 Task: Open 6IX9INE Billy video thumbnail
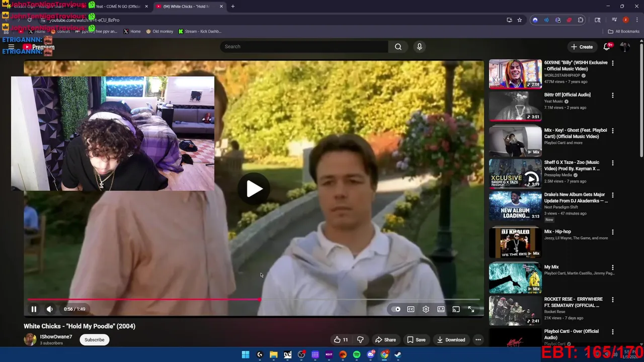(515, 74)
